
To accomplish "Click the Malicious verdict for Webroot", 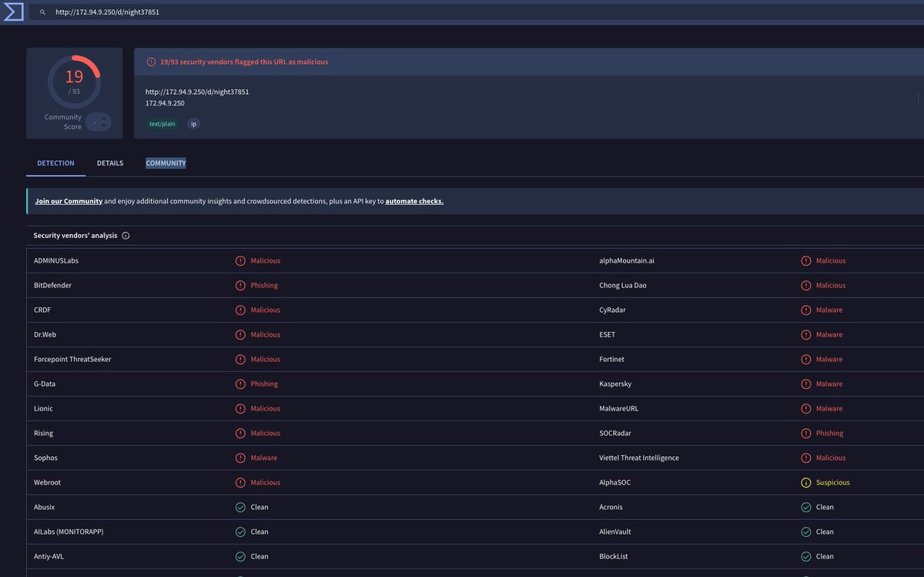I will tap(266, 482).
